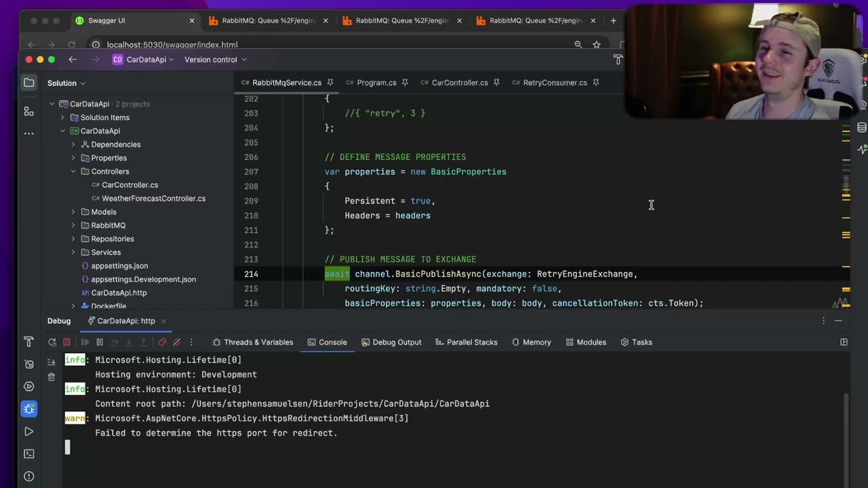Expand the Dependencies node
The width and height of the screenshot is (868, 488).
tap(74, 144)
